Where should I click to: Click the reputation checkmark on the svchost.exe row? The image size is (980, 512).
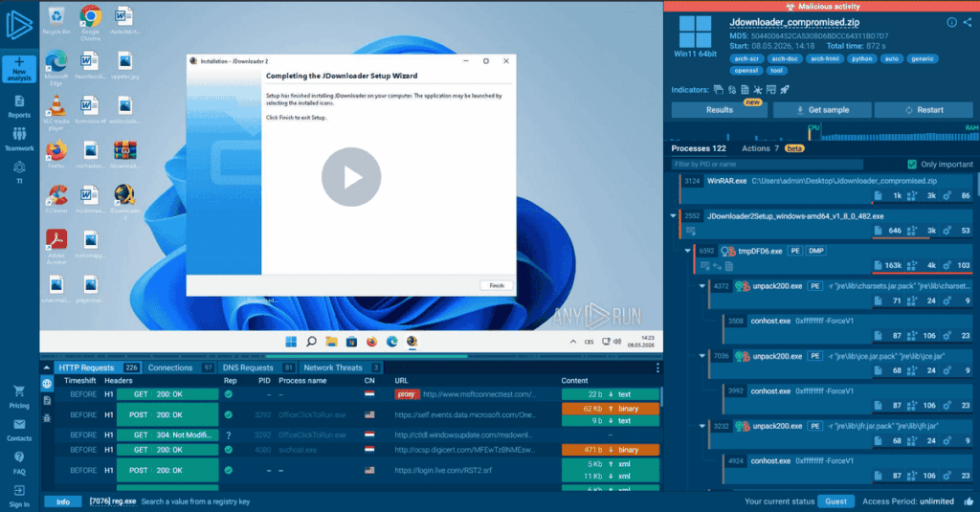pos(229,450)
